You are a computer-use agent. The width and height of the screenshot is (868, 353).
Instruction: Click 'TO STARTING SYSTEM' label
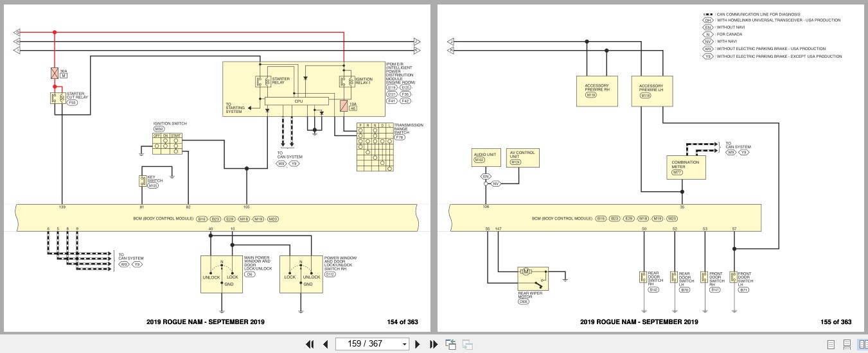pyautogui.click(x=235, y=108)
